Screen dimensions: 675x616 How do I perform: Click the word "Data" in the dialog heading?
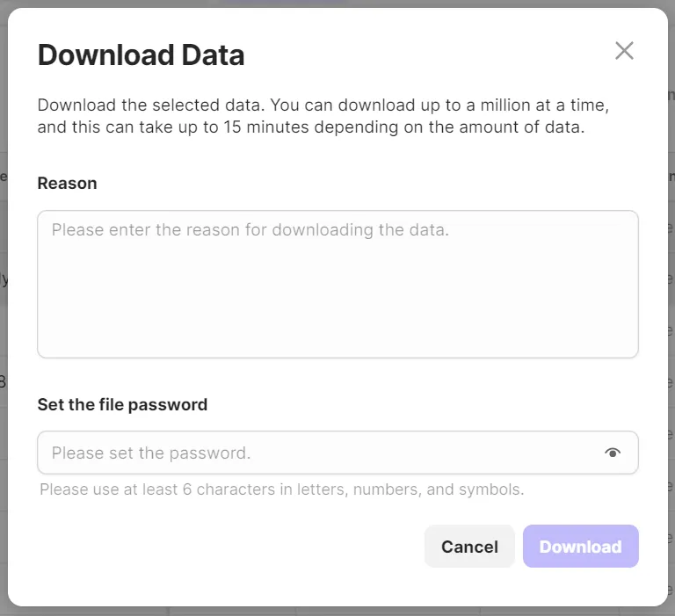pyautogui.click(x=213, y=55)
